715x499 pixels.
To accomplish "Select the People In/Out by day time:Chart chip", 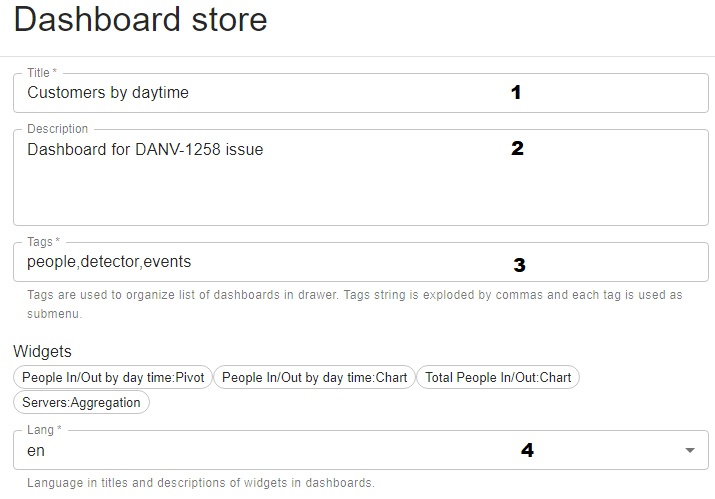I will [x=314, y=378].
